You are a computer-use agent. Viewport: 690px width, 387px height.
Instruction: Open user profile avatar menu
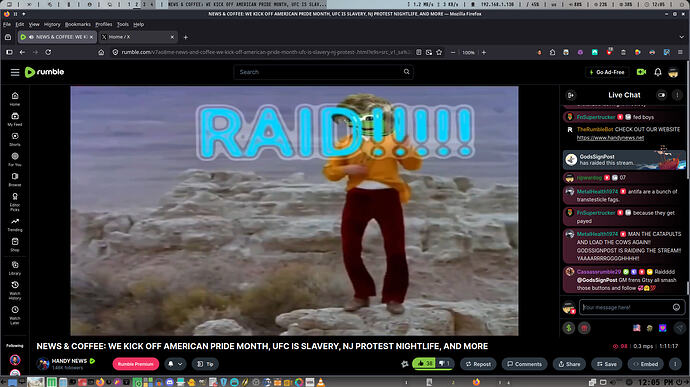coord(673,72)
